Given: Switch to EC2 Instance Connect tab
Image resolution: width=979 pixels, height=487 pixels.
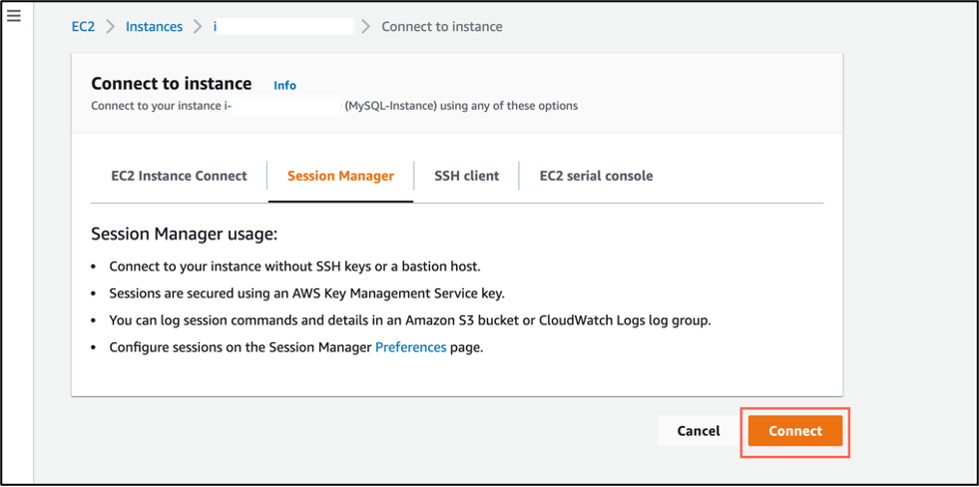Looking at the screenshot, I should click(x=179, y=176).
